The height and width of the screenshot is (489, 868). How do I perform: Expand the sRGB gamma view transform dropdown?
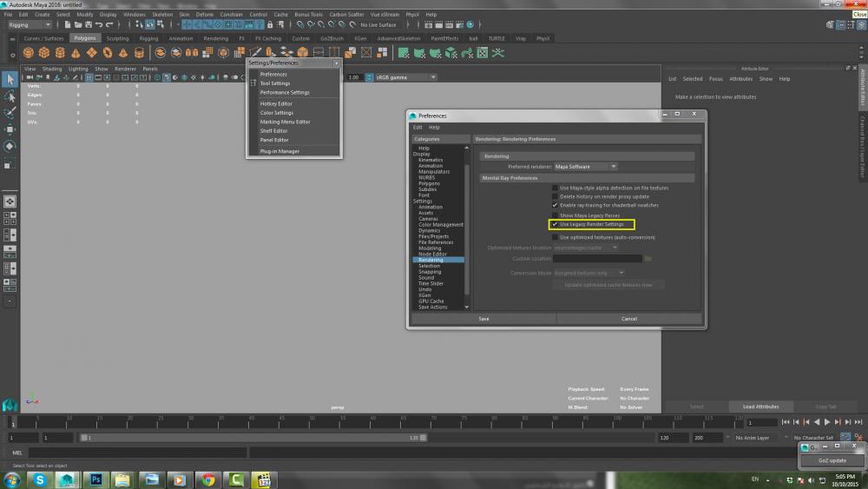coord(405,77)
